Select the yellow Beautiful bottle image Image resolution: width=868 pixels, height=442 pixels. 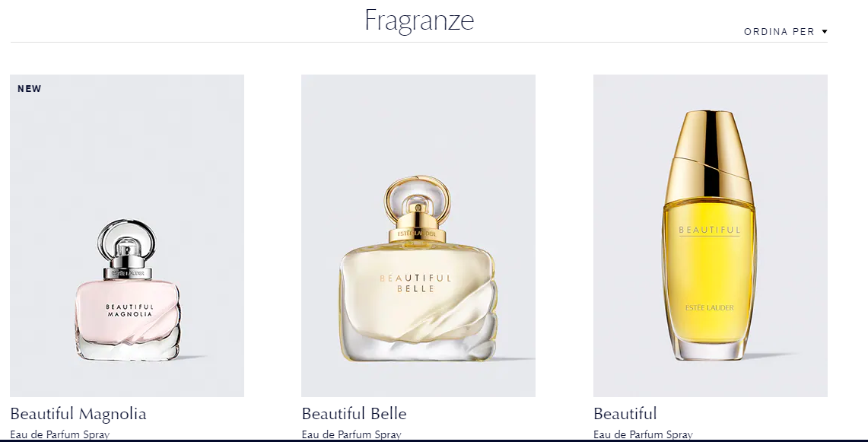pyautogui.click(x=711, y=235)
